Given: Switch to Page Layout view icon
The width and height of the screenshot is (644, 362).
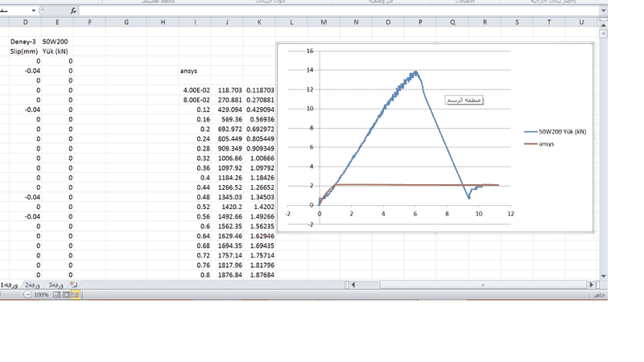Looking at the screenshot, I should 66,295.
